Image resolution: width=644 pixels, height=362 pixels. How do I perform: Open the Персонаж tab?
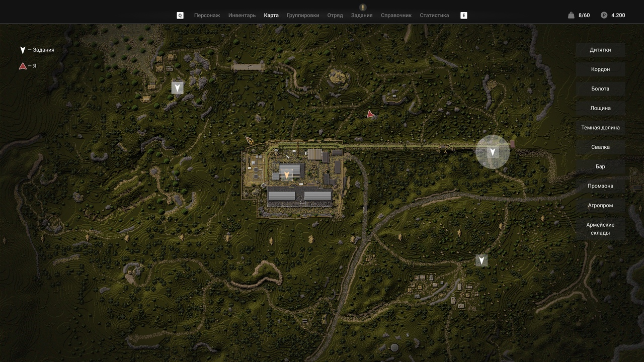coord(207,15)
